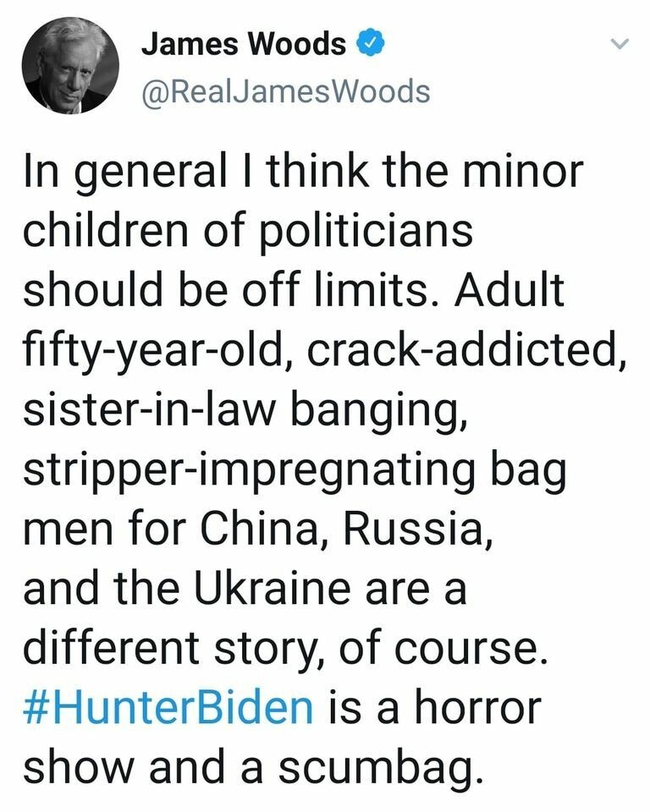This screenshot has width=650, height=812.
Task: Click the tweet's first line starting "In general"
Action: tap(303, 173)
